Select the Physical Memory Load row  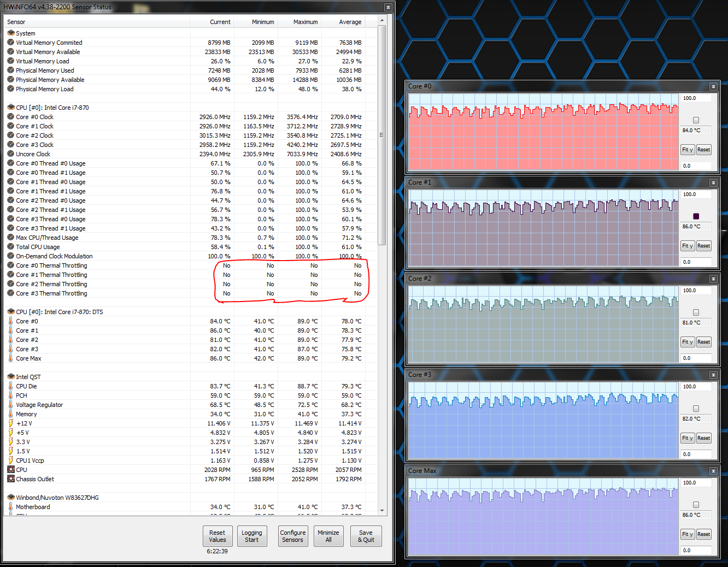[x=191, y=89]
